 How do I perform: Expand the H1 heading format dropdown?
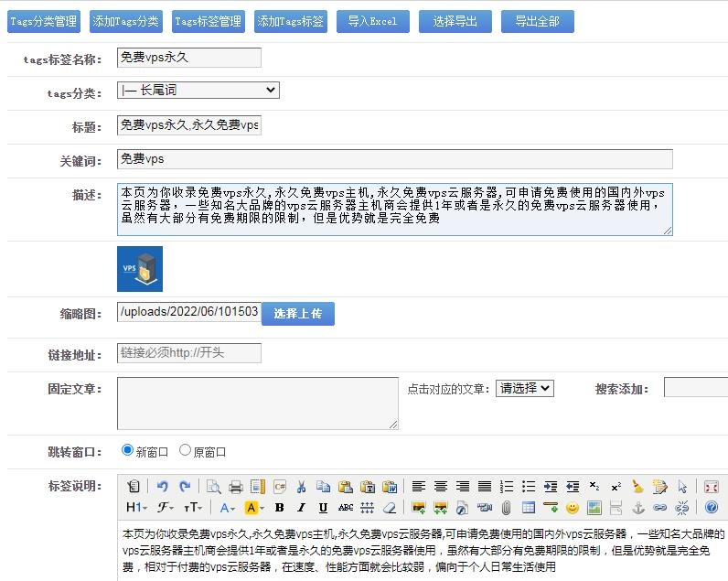point(135,508)
